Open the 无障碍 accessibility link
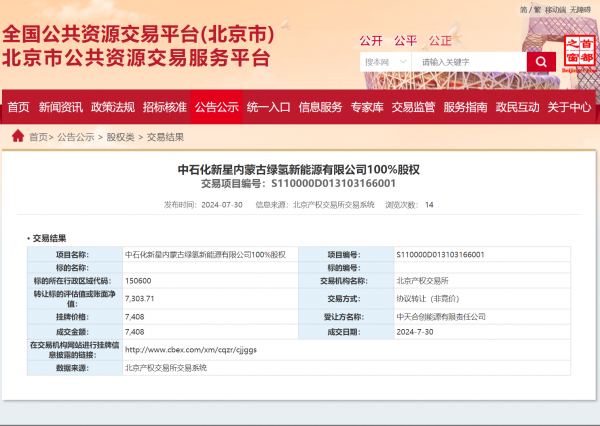 coord(580,10)
